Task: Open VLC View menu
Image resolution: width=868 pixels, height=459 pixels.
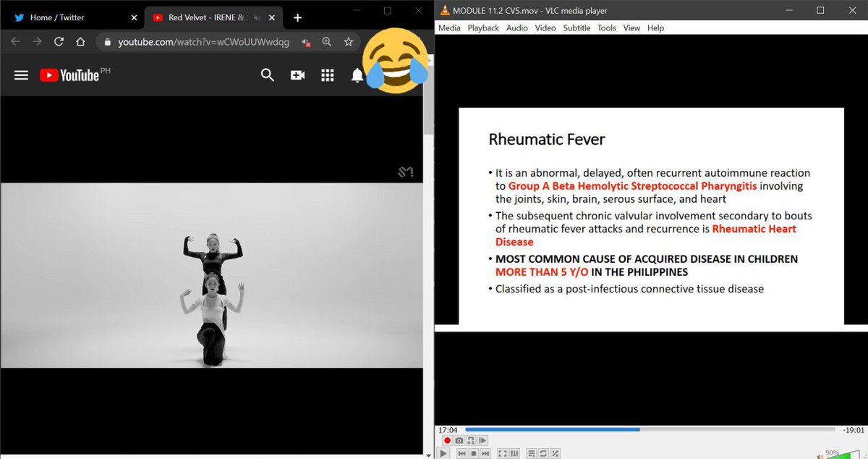Action: click(631, 28)
